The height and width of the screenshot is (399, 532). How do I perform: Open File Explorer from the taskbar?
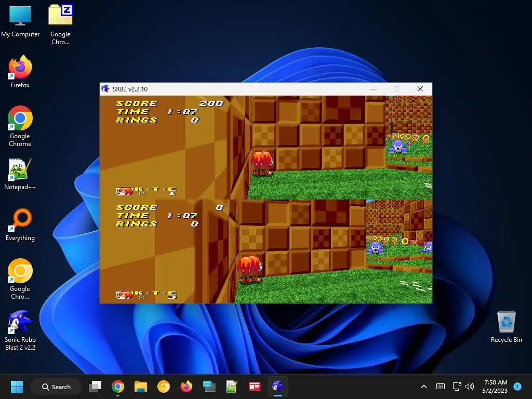click(140, 387)
